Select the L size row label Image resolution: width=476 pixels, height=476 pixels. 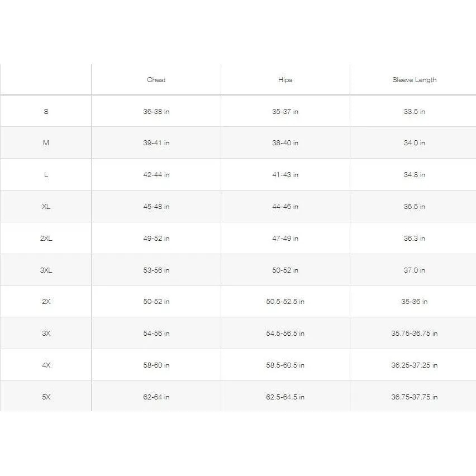coord(46,174)
